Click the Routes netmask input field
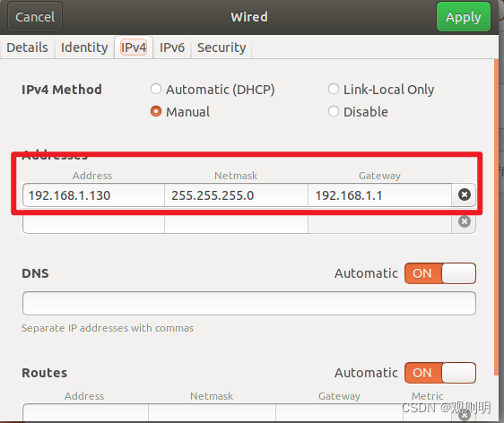Viewport: 504px width, 423px height. [x=213, y=412]
